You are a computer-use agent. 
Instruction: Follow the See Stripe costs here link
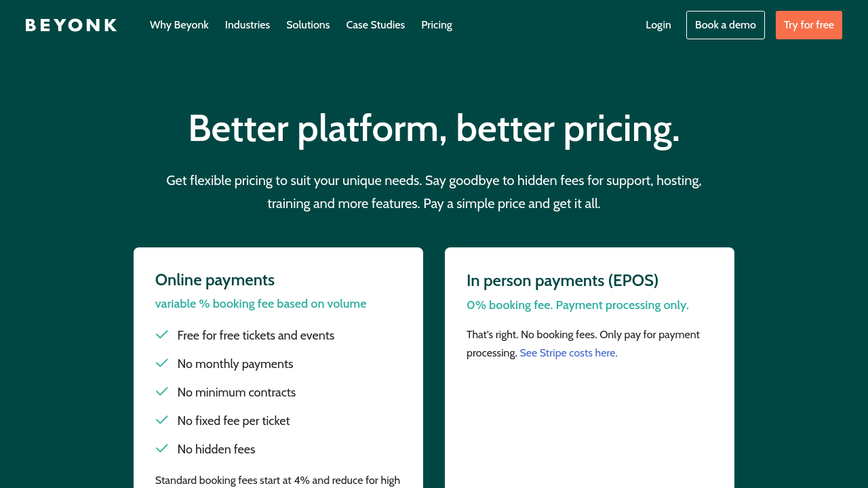[568, 353]
